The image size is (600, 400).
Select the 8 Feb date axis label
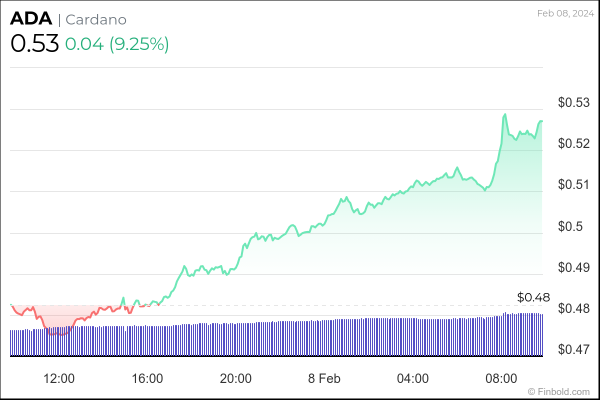324,378
